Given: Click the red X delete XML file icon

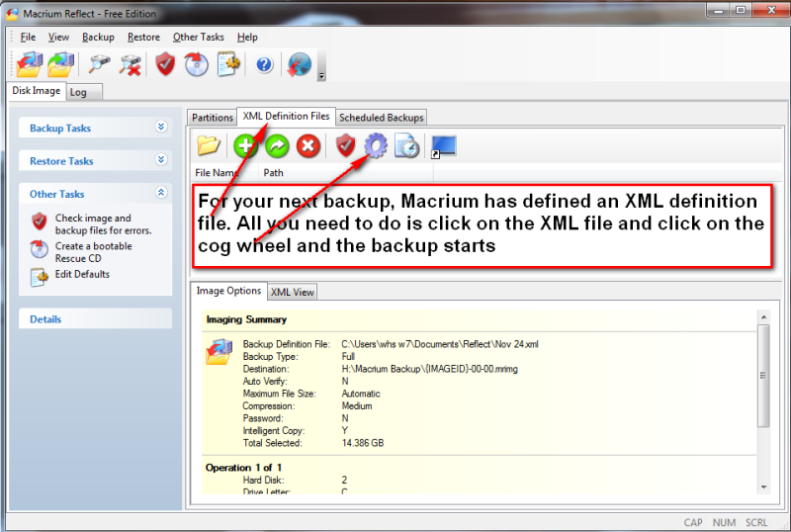Looking at the screenshot, I should pyautogui.click(x=308, y=146).
